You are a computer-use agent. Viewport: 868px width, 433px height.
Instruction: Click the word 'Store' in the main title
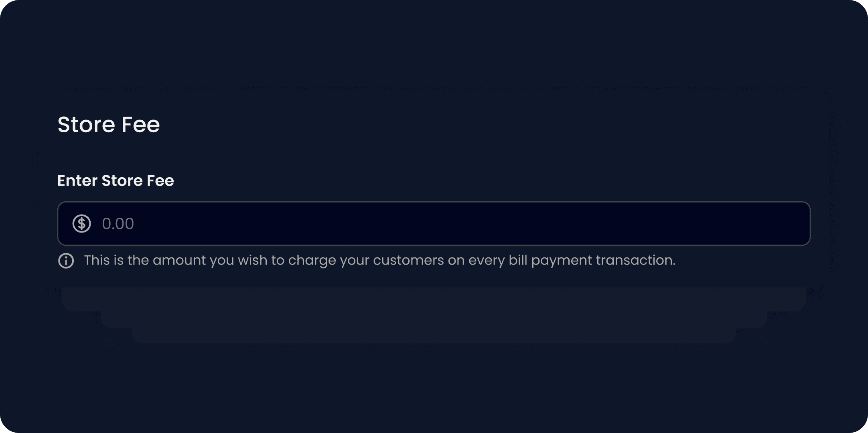(87, 124)
